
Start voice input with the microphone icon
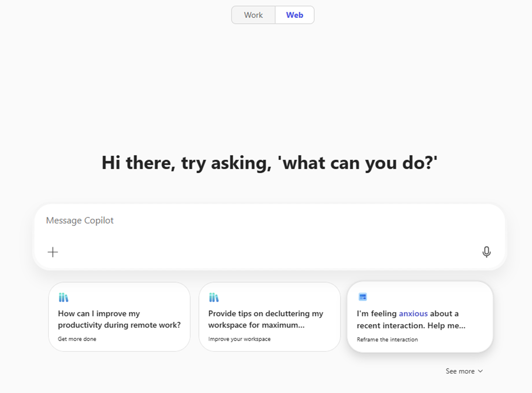coord(486,252)
